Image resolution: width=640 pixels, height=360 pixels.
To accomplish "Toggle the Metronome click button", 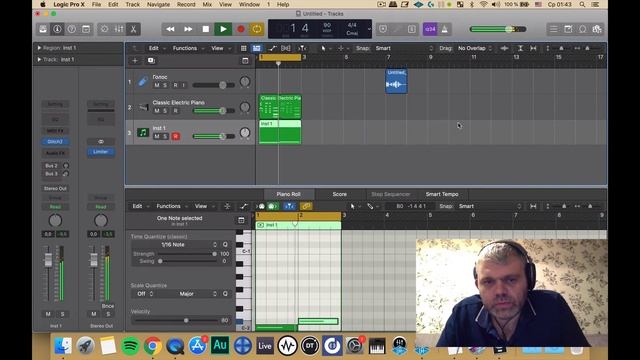I will pyautogui.click(x=444, y=29).
